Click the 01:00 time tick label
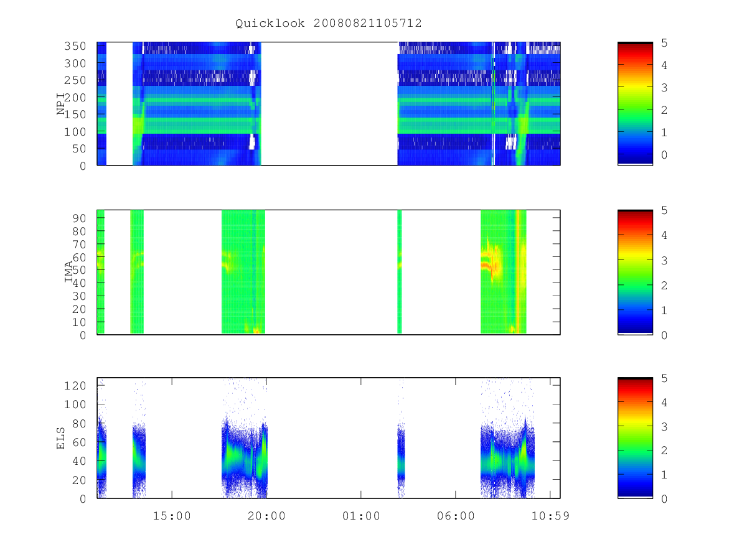This screenshot has width=747, height=560. tap(361, 516)
